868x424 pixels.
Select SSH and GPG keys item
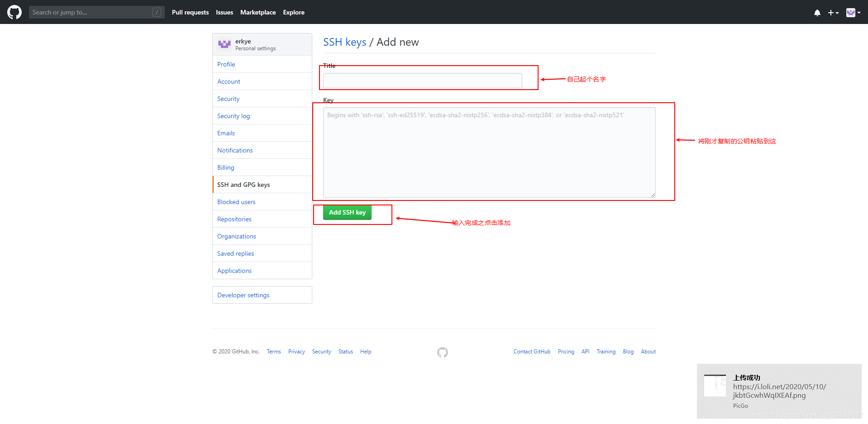262,185
